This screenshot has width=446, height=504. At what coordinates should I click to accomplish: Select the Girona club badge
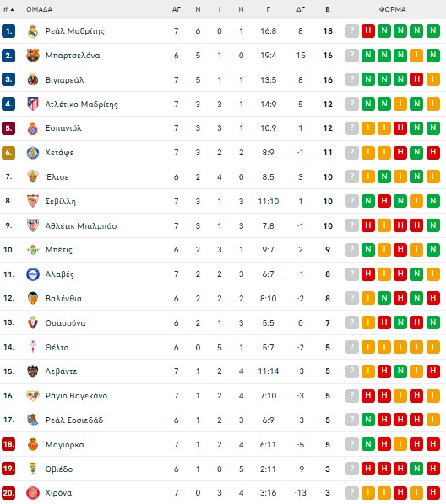coord(33,493)
